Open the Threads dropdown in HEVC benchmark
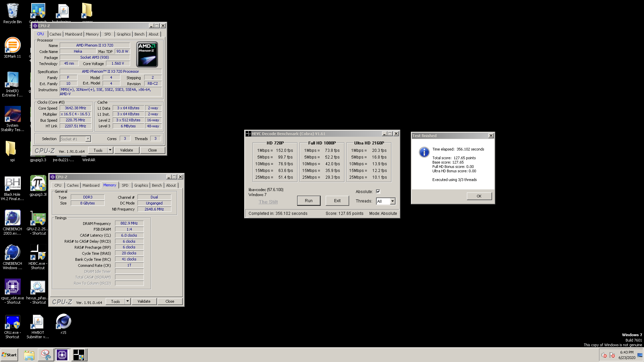Viewport: 644px width, 362px height. (x=392, y=201)
